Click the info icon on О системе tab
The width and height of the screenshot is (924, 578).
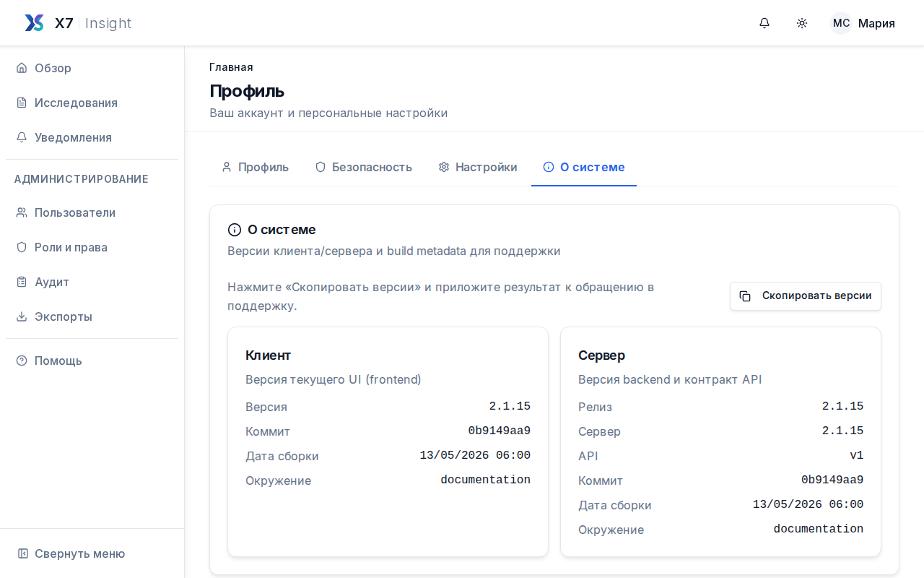(x=549, y=167)
